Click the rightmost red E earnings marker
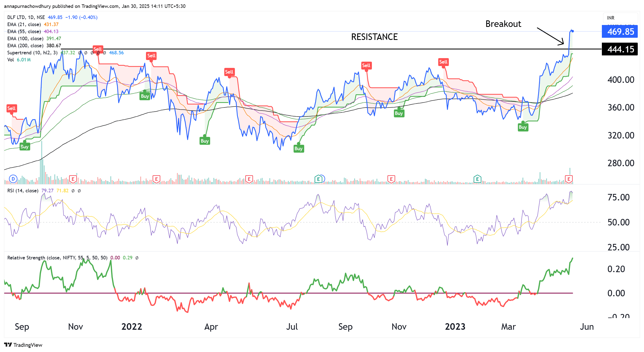The height and width of the screenshot is (352, 644). [x=569, y=179]
